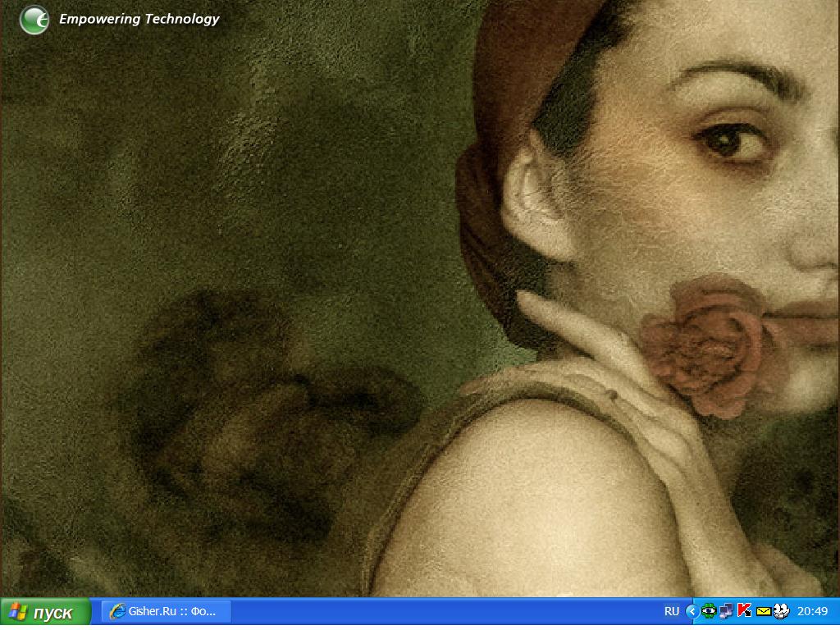
Task: Expand hidden tray icons with the arrow
Action: click(x=692, y=611)
